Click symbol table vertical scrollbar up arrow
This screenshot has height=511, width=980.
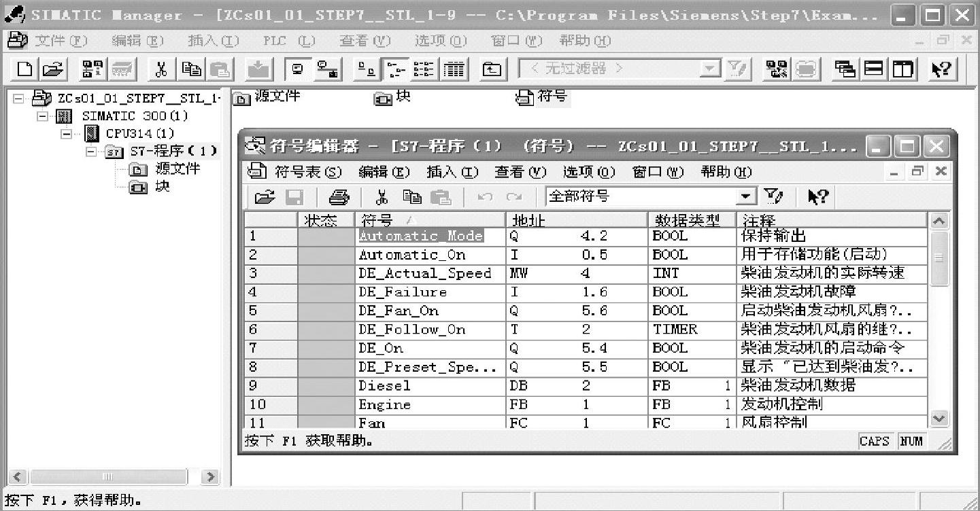(939, 222)
